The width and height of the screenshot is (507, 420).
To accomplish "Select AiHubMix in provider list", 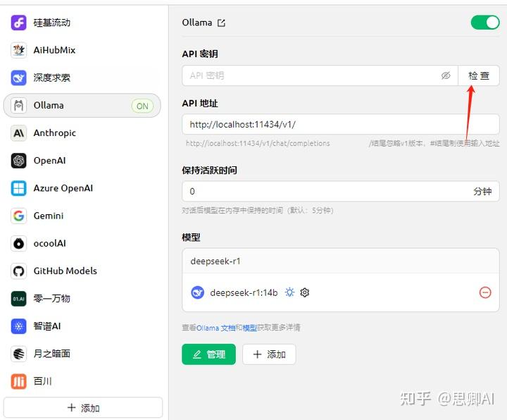I will pyautogui.click(x=82, y=50).
